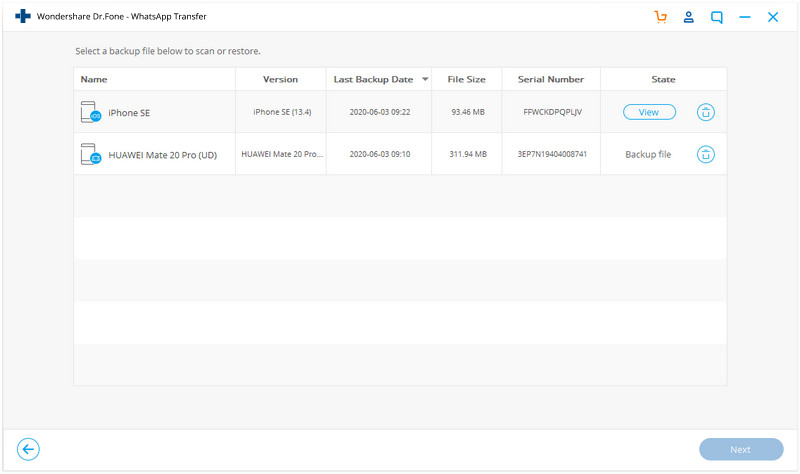The width and height of the screenshot is (800, 474).
Task: Select HUAWEI Mate 20 Pro (UD) name
Action: (163, 155)
